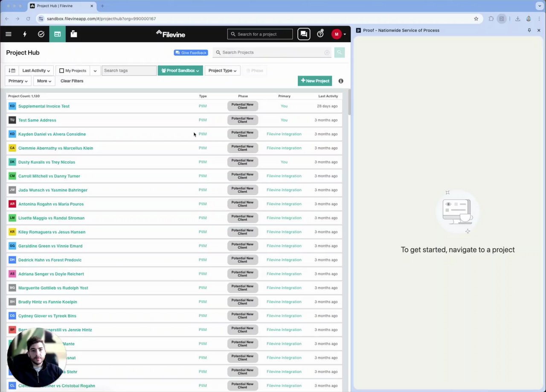
Task: Expand the Last Activity sort dropdown
Action: point(36,70)
